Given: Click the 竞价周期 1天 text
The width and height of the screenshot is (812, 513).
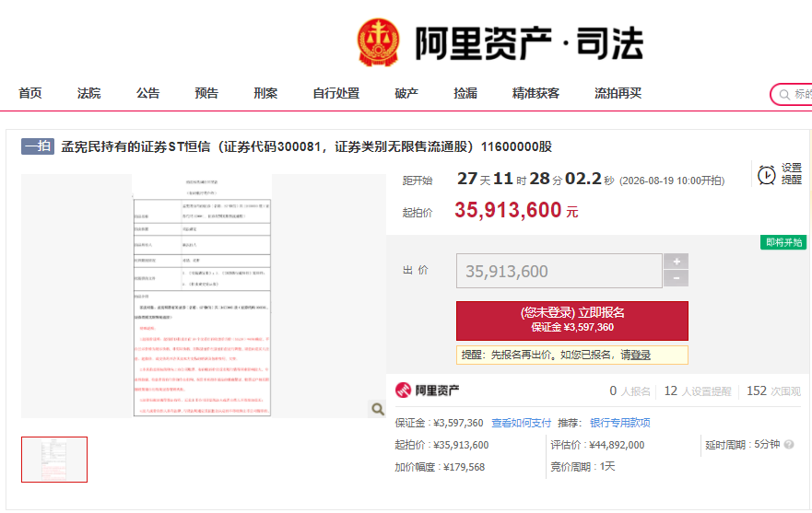Looking at the screenshot, I should [x=583, y=466].
